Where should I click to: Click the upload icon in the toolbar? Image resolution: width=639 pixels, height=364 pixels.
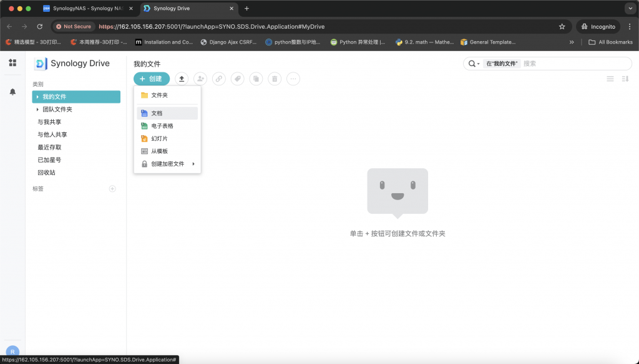click(182, 79)
